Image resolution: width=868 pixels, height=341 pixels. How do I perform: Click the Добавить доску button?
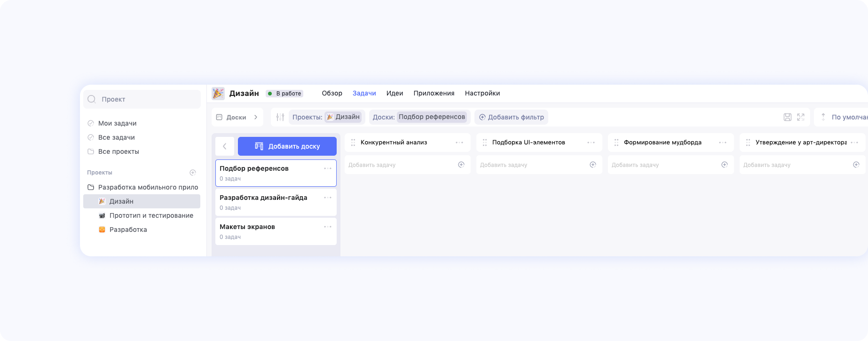tap(287, 146)
